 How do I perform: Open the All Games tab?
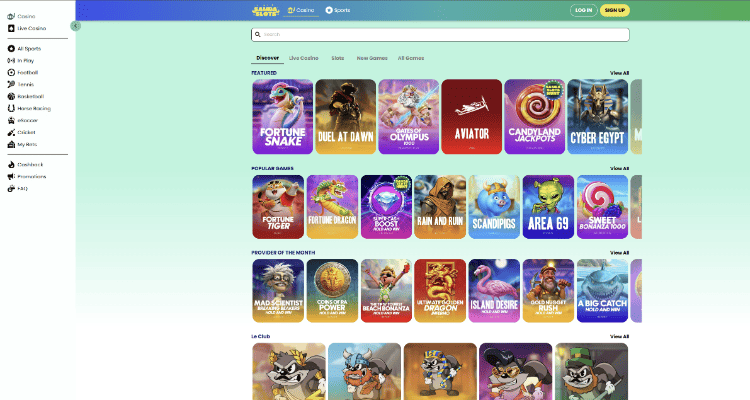pos(411,58)
